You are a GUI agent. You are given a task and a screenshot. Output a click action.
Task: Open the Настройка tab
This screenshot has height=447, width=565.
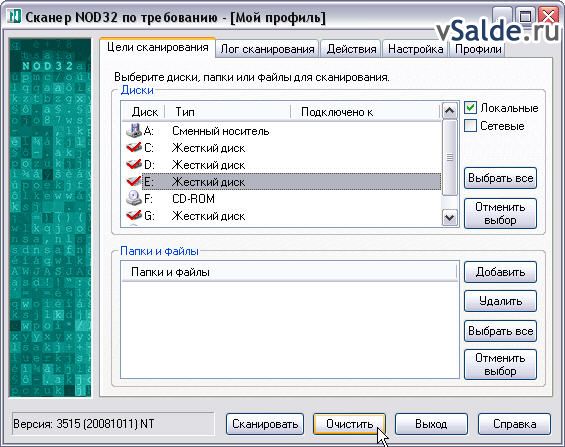point(415,49)
